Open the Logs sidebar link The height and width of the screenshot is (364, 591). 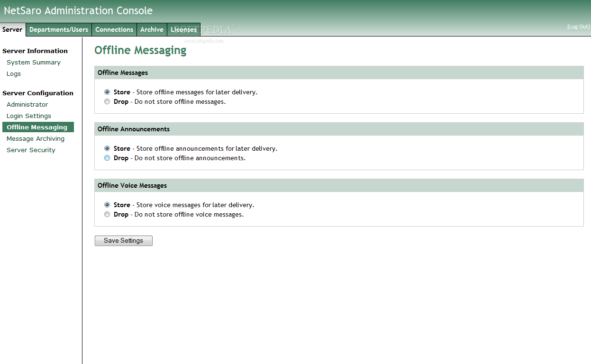point(14,73)
